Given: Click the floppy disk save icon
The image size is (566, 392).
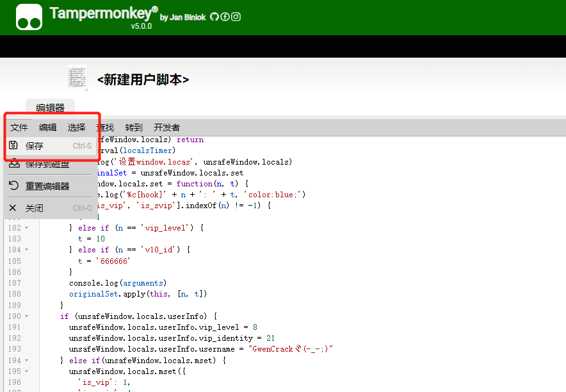Looking at the screenshot, I should coord(13,145).
